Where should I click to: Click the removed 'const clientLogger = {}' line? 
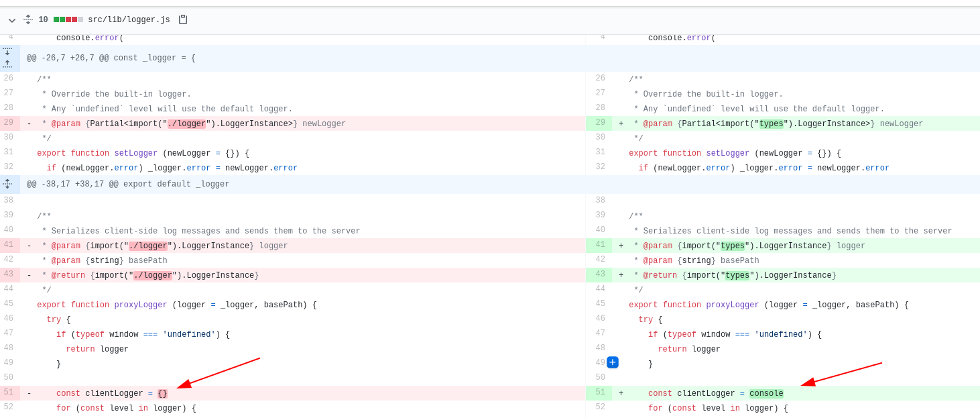pos(112,394)
